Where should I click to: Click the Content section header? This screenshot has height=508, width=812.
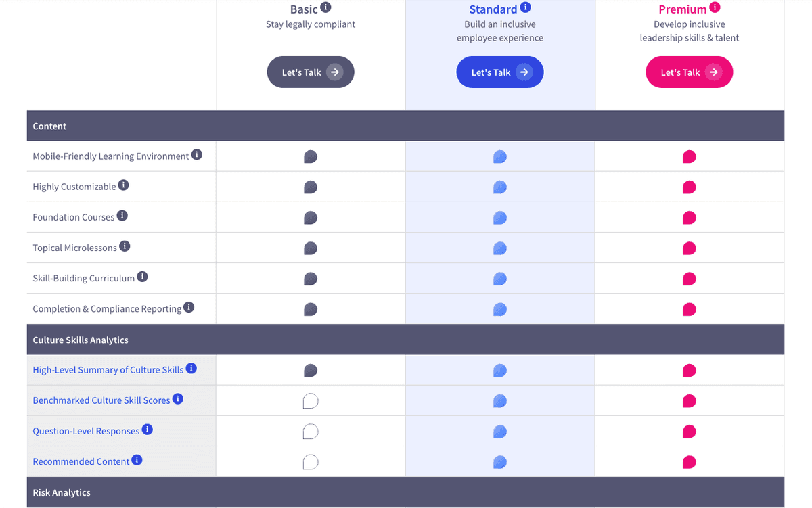[49, 126]
